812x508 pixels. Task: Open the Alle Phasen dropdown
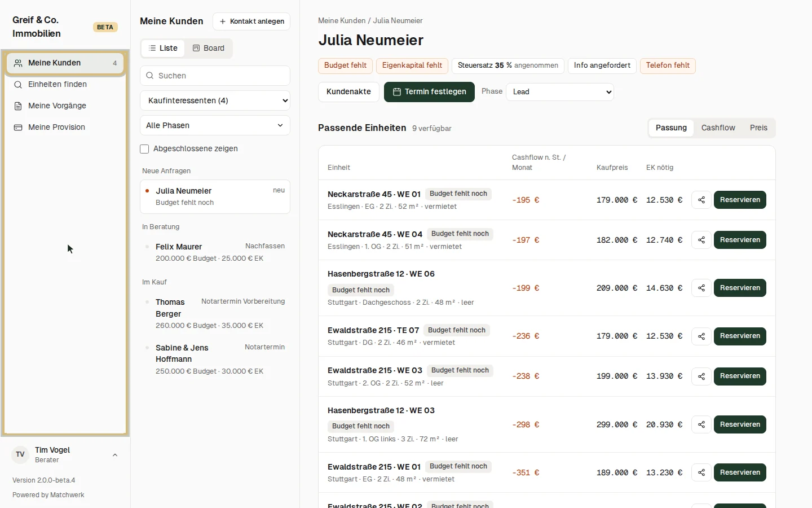[215, 125]
